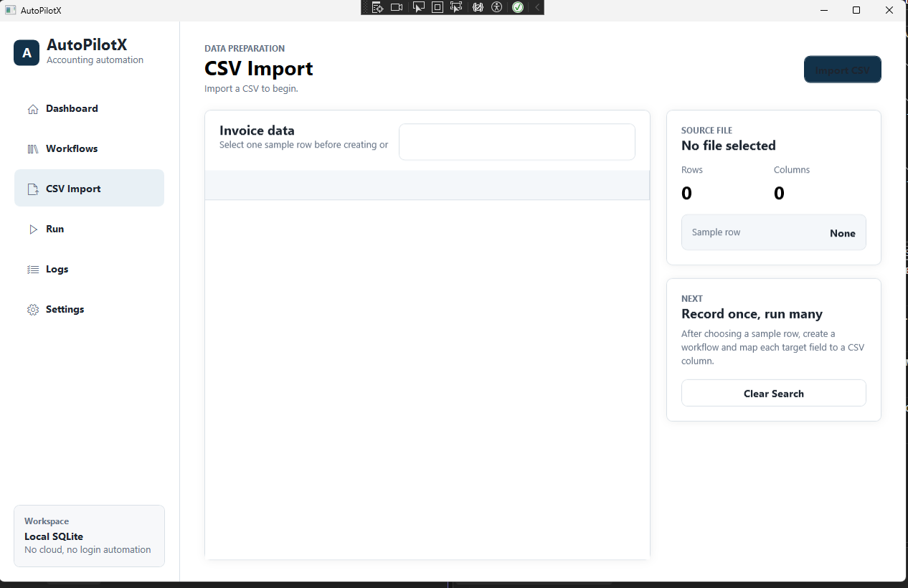This screenshot has width=908, height=588.
Task: Click the CSV Import document icon
Action: click(33, 189)
